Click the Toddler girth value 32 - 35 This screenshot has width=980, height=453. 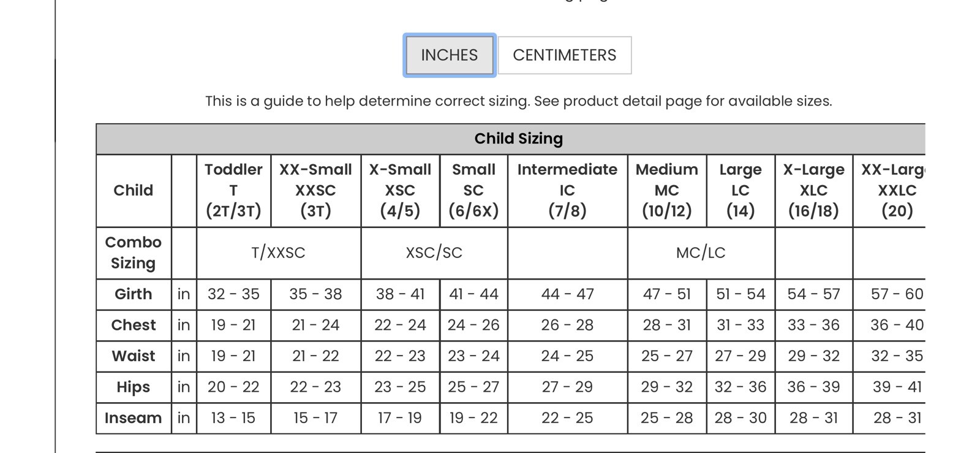tap(233, 294)
